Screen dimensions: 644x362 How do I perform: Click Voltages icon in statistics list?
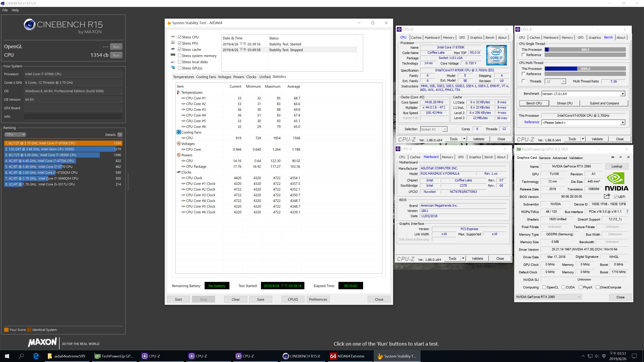(x=178, y=144)
